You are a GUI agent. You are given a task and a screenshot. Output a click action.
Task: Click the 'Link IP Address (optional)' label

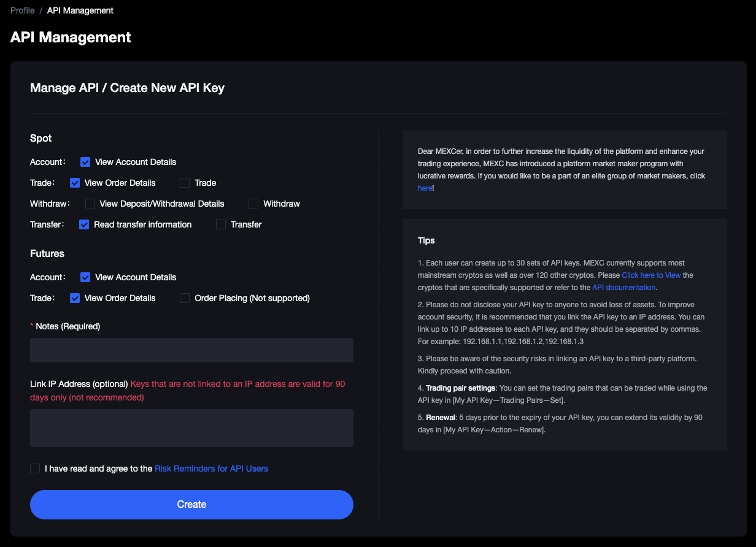[x=79, y=384]
